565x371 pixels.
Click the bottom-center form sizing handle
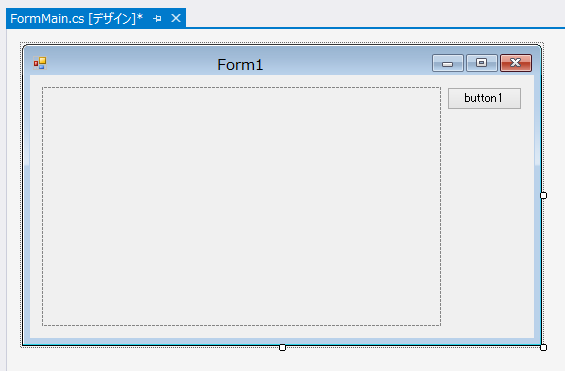pos(282,347)
